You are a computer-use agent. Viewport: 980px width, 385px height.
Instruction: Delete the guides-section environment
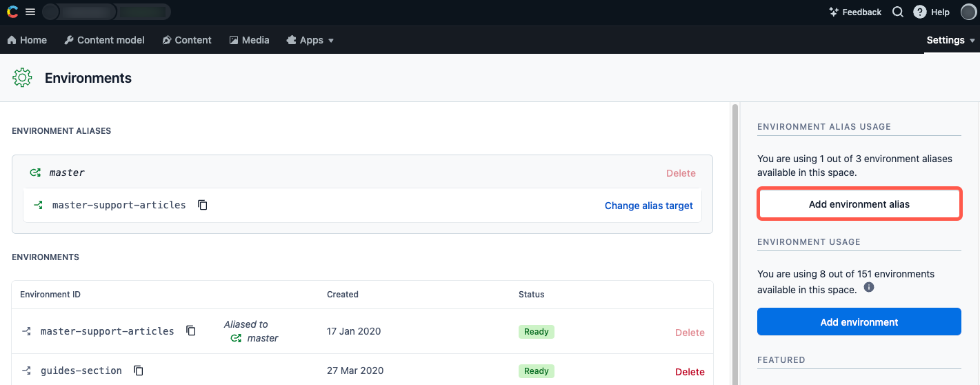point(690,372)
